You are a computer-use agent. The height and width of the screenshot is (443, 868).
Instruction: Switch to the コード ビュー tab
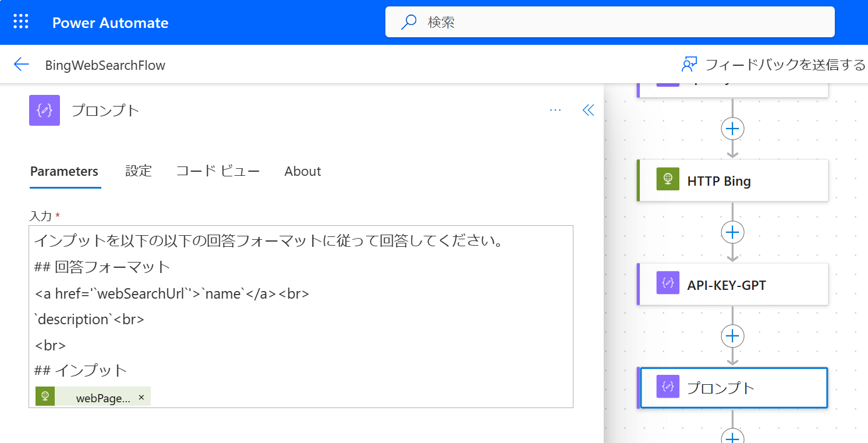218,171
